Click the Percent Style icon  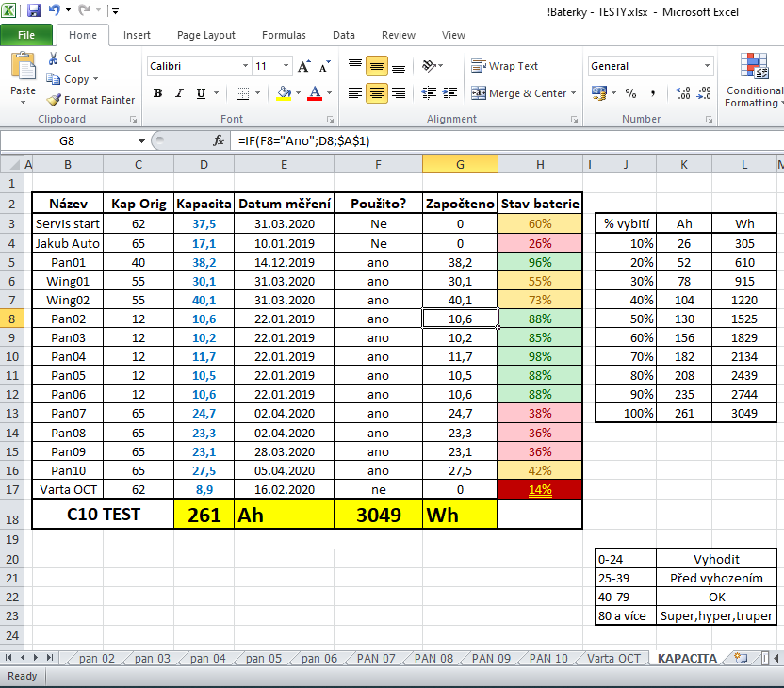click(x=630, y=93)
